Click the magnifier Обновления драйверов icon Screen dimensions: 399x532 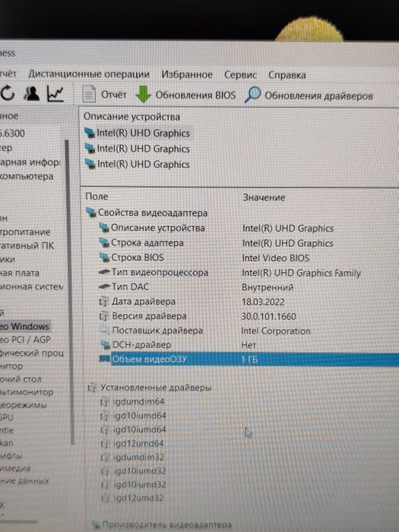pyautogui.click(x=253, y=95)
